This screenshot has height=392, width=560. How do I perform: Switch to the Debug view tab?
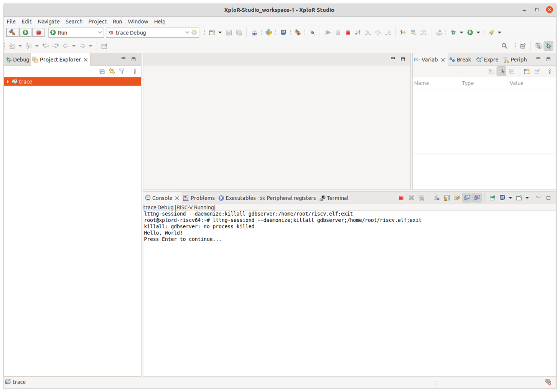[x=18, y=59]
